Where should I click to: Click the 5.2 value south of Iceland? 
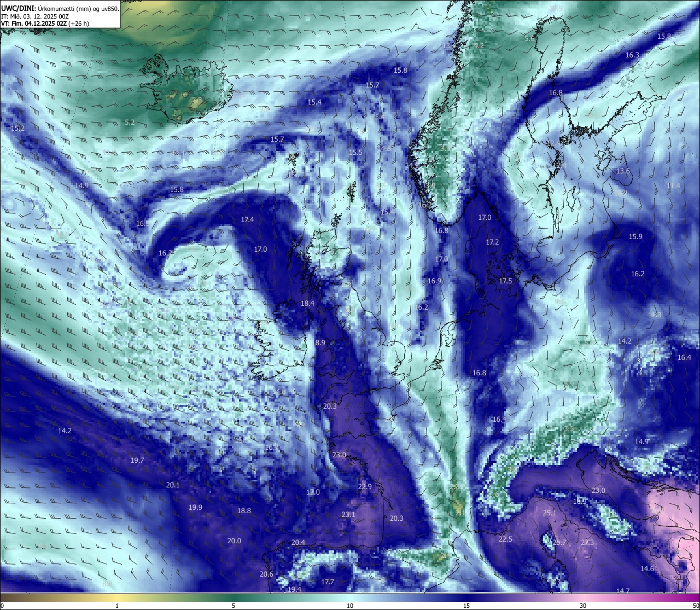coord(130,123)
